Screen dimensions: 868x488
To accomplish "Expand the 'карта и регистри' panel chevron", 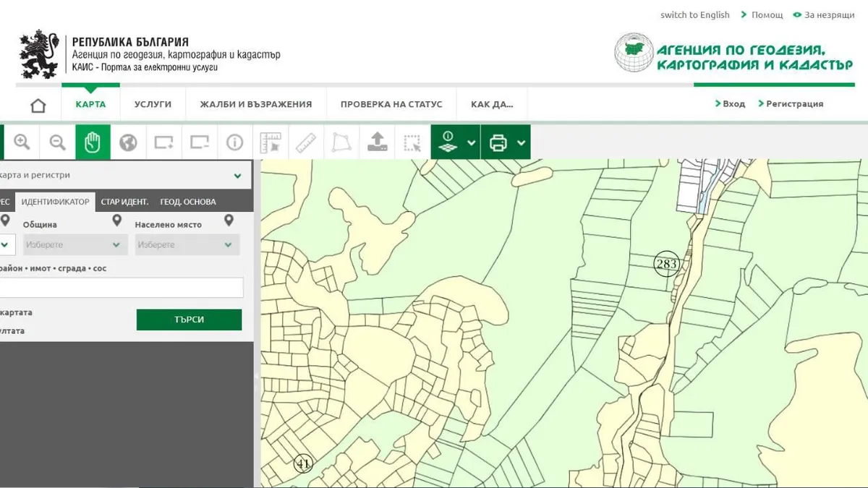I will pos(238,176).
